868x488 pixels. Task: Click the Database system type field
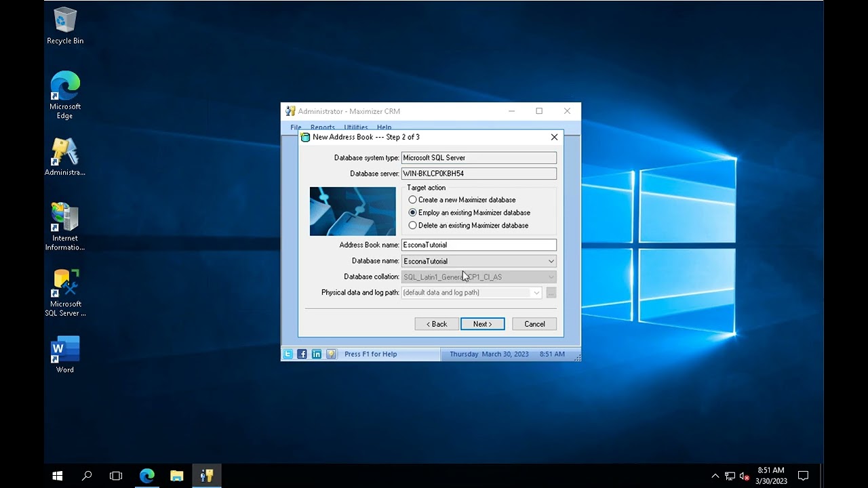(x=479, y=158)
